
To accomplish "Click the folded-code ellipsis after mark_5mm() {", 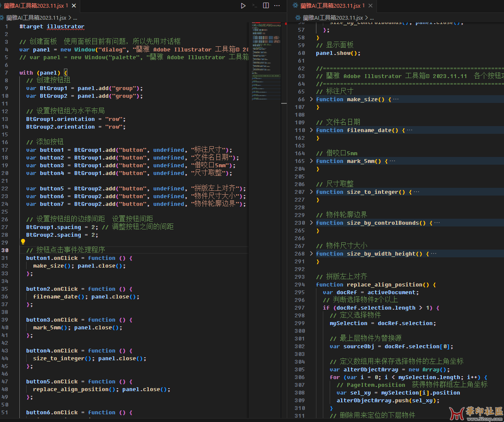I will pyautogui.click(x=392, y=161).
